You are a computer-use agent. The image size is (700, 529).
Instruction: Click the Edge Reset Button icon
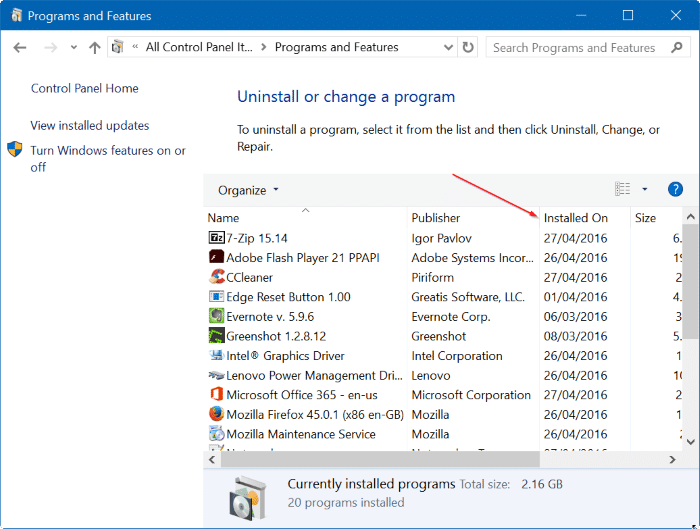(x=217, y=296)
